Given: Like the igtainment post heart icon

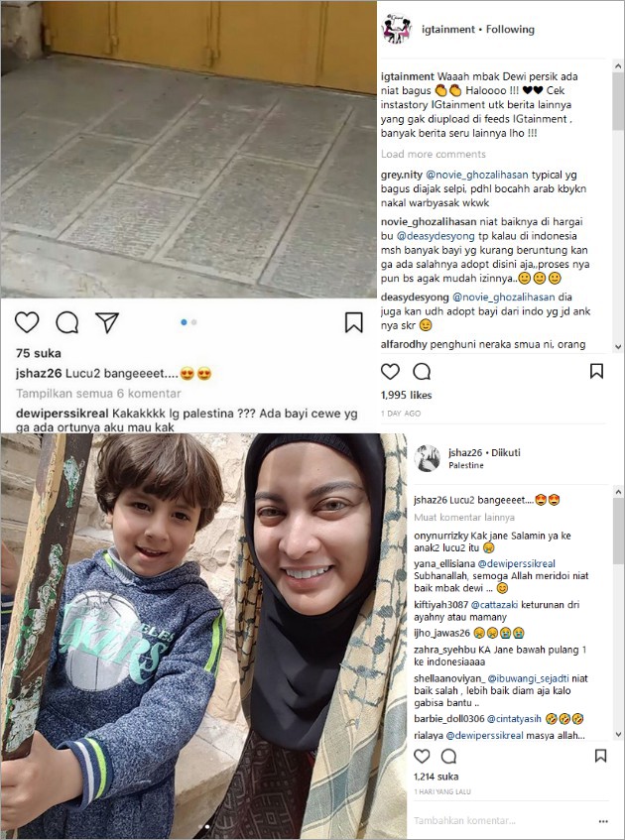Looking at the screenshot, I should click(x=390, y=371).
